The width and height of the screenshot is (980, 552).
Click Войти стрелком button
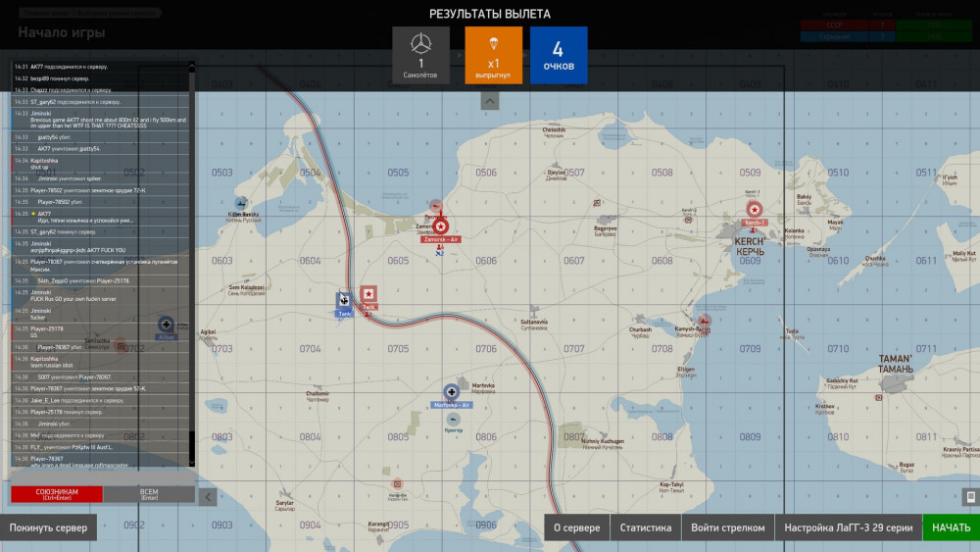click(727, 527)
